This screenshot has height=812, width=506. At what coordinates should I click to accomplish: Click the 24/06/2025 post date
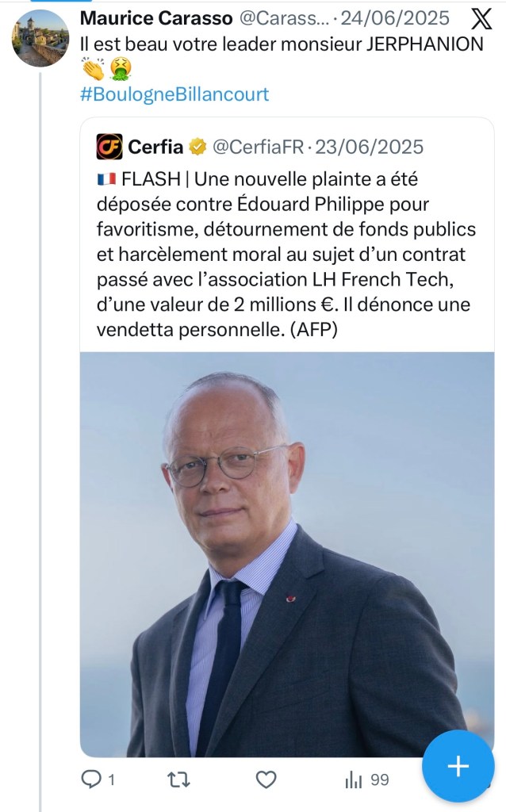[x=395, y=18]
